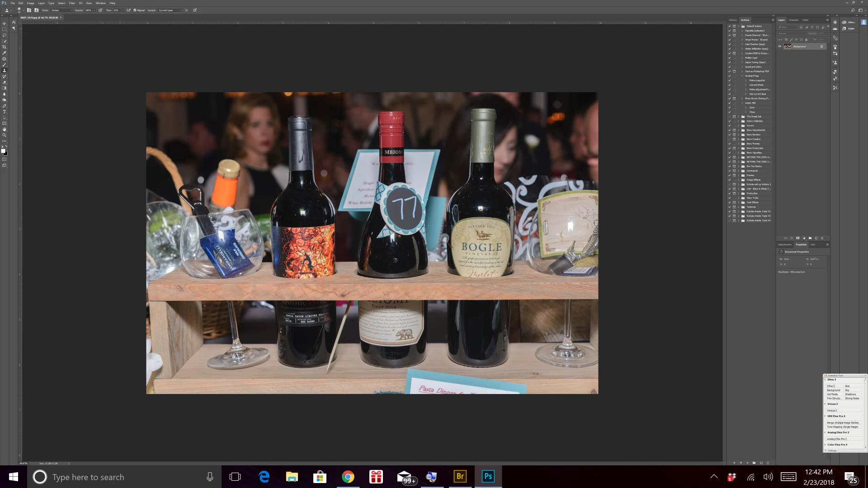Click add layer mask icon
This screenshot has height=488, width=868.
(798, 238)
